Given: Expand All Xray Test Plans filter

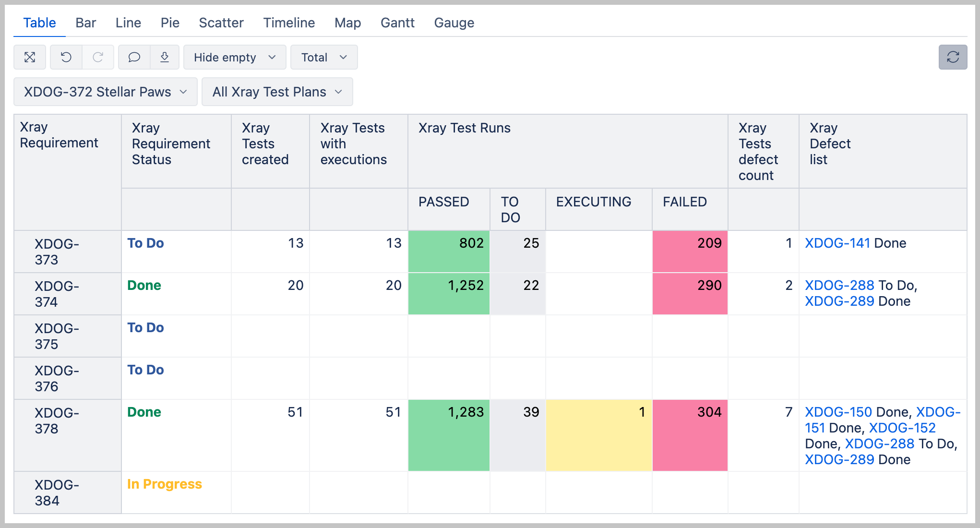Looking at the screenshot, I should [277, 92].
